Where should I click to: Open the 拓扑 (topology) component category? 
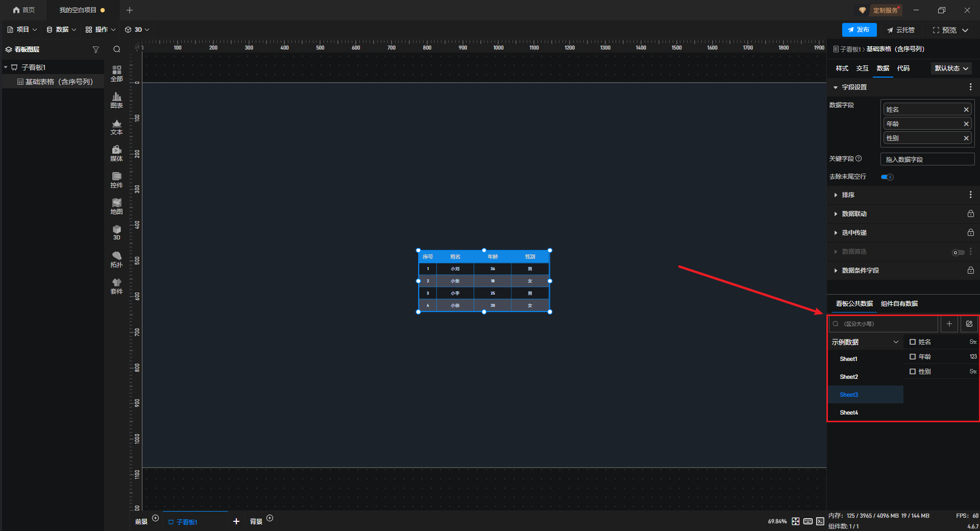(x=116, y=259)
